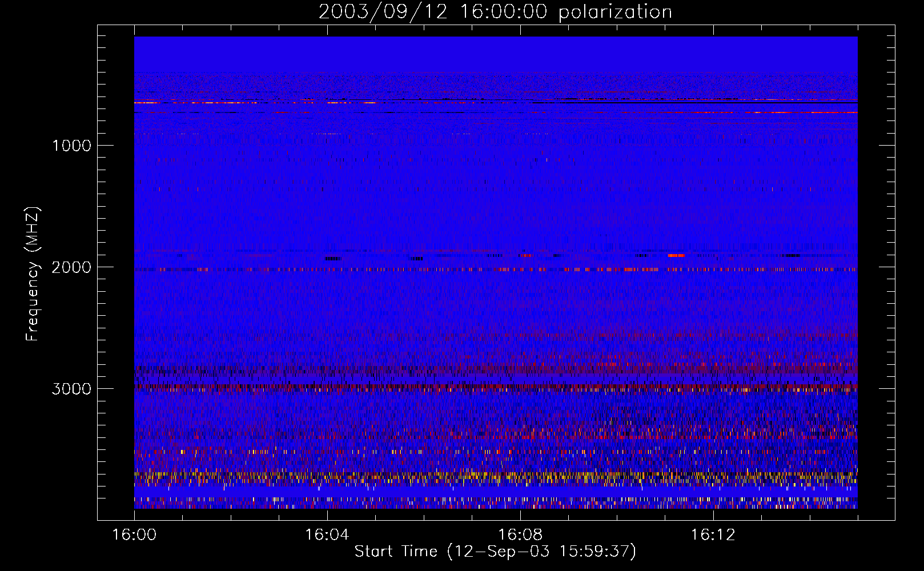Click the 1000 frequency tick label
This screenshot has width=924, height=571.
point(71,146)
